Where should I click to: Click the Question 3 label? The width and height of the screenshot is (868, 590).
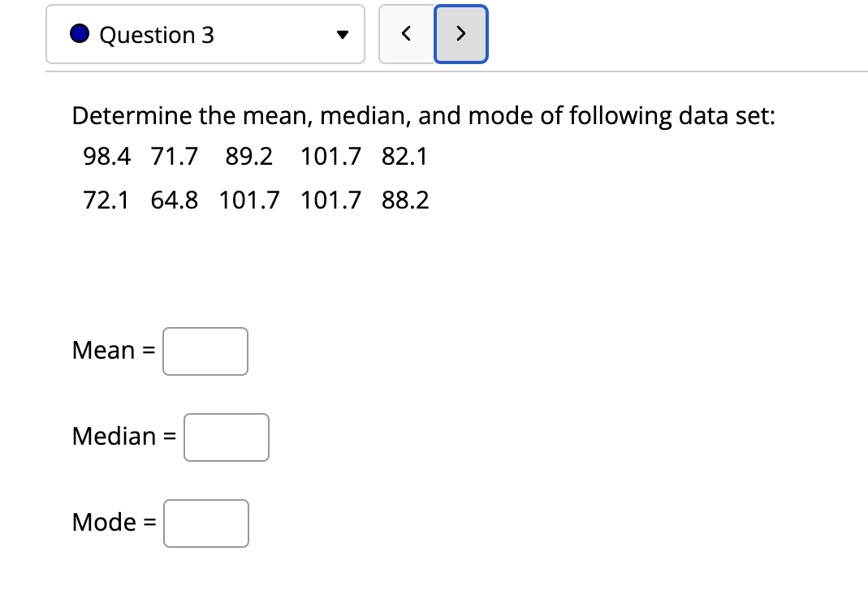[x=157, y=34]
